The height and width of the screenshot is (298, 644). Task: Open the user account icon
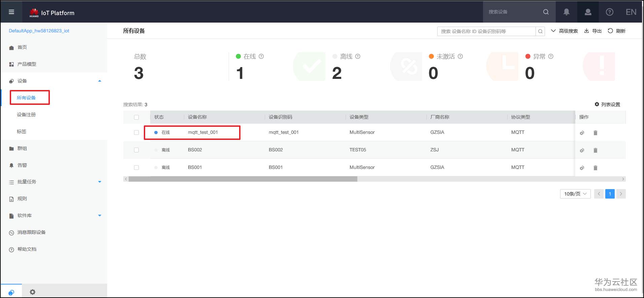pyautogui.click(x=588, y=12)
